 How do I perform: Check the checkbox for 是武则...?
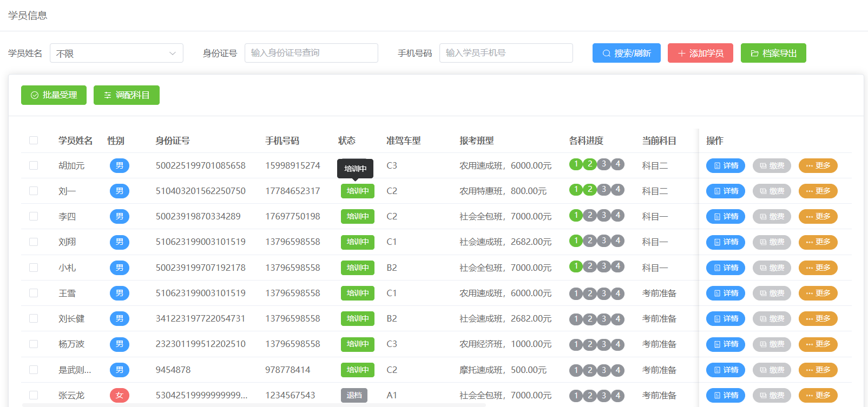[34, 370]
